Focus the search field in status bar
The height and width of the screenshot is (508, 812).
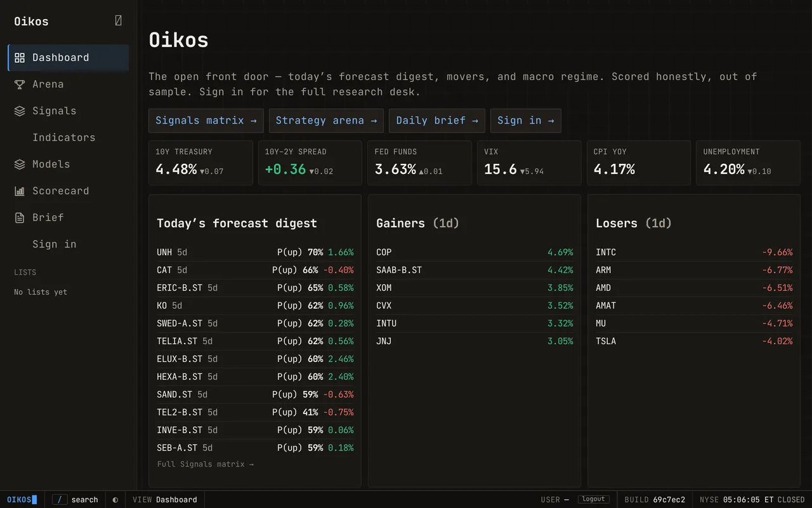point(75,500)
